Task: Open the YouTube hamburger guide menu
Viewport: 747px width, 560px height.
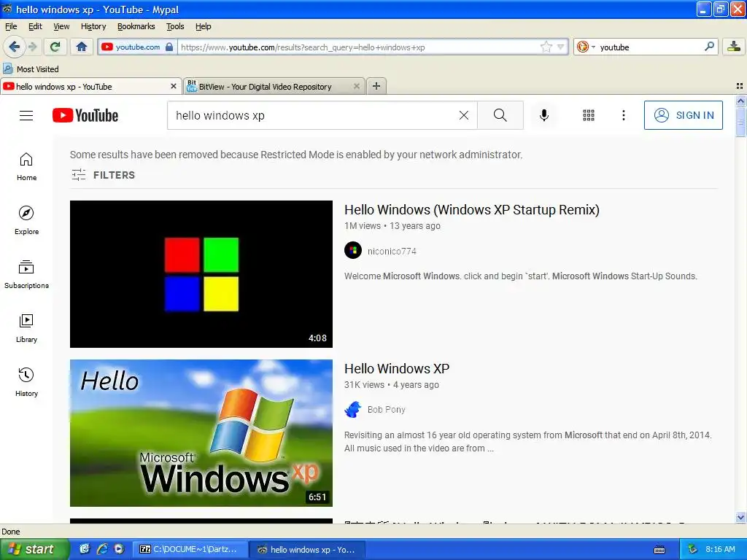Action: (x=26, y=115)
